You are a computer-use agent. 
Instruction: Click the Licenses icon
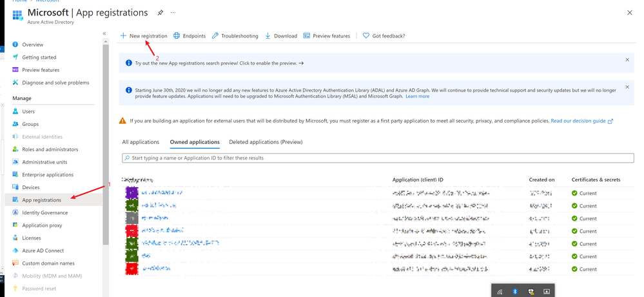click(x=15, y=238)
